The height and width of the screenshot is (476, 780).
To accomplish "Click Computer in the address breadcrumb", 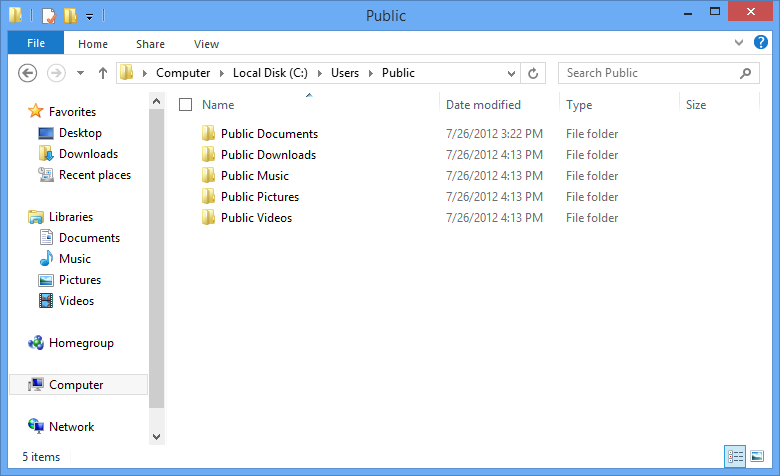I will point(183,73).
